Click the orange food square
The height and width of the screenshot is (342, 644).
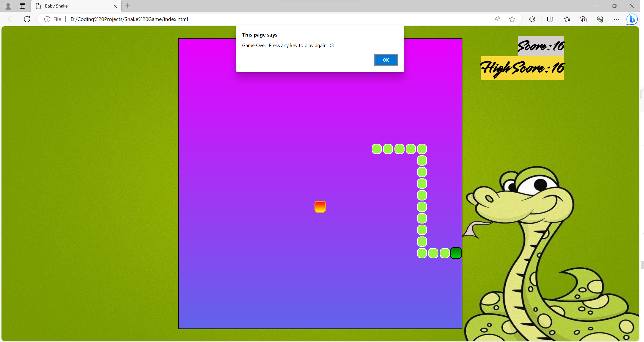[x=320, y=207]
